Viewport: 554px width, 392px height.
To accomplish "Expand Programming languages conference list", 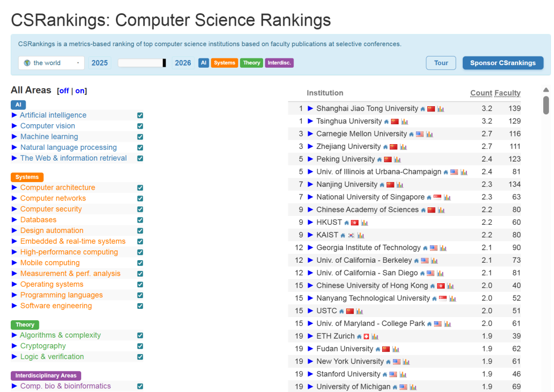I will click(14, 295).
